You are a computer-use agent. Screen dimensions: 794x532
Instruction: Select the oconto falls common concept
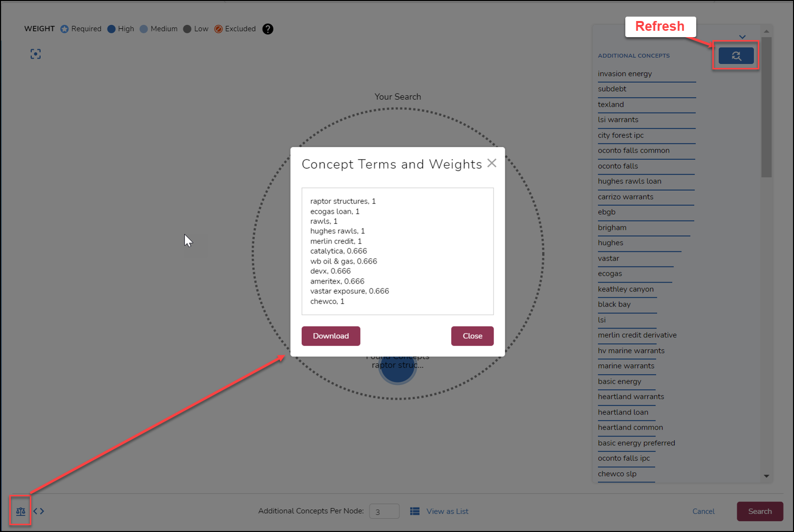(x=634, y=151)
